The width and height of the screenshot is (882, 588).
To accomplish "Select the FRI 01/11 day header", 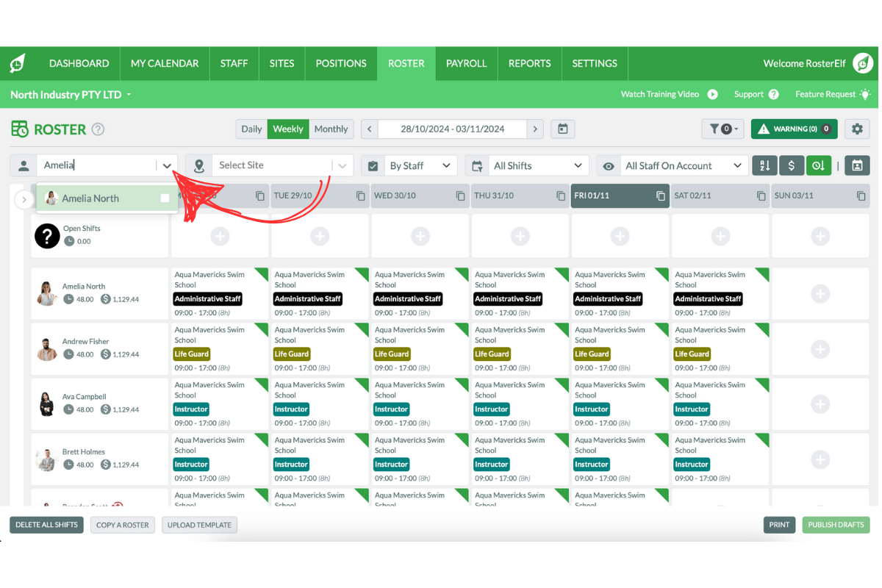I will [620, 196].
